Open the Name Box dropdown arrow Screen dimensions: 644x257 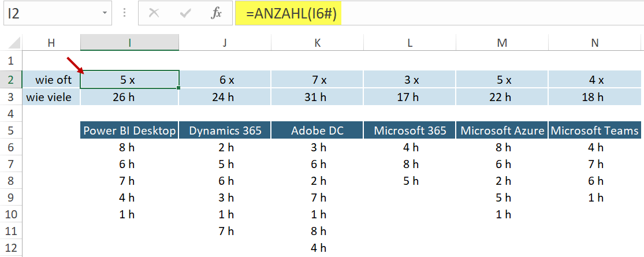tap(104, 13)
